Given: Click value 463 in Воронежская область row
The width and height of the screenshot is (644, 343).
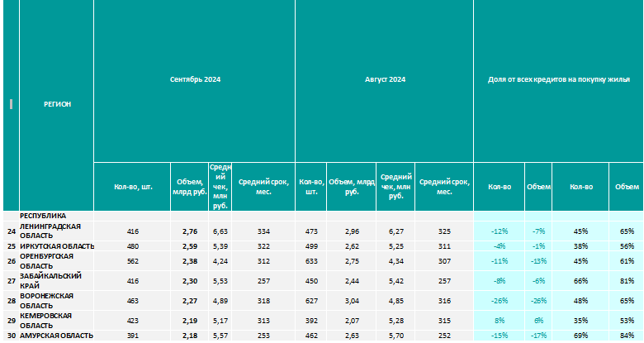Looking at the screenshot, I should [x=133, y=301].
